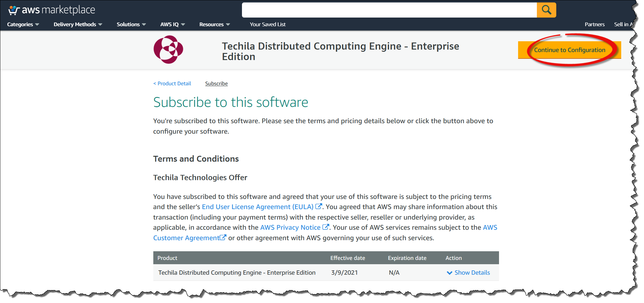Expand the Solutions menu
This screenshot has width=644, height=303.
[x=131, y=24]
